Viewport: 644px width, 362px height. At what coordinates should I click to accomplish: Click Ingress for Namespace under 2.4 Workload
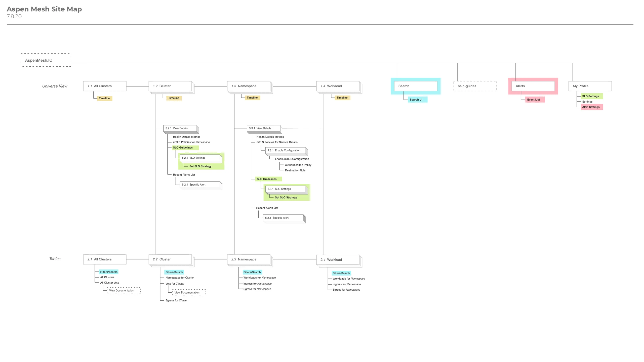pyautogui.click(x=346, y=285)
